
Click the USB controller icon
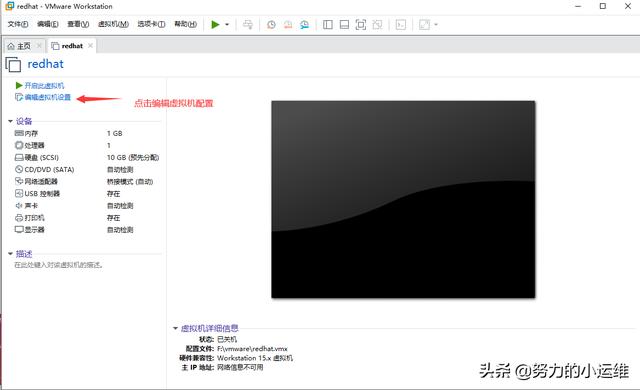19,193
